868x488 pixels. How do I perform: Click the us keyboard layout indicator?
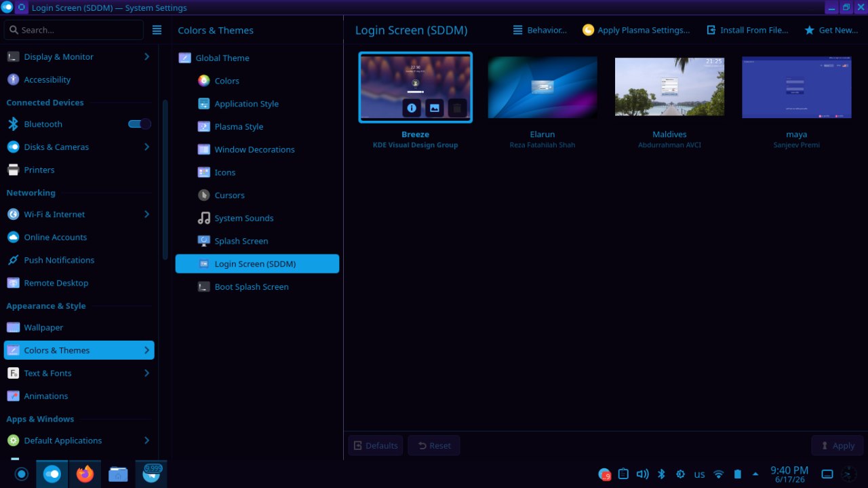pyautogui.click(x=699, y=474)
